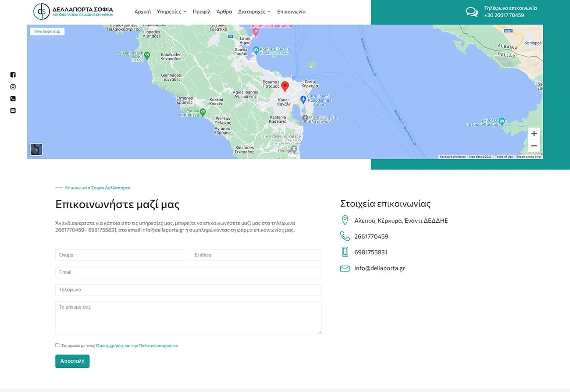Check the terms agreement checkbox

[x=57, y=345]
